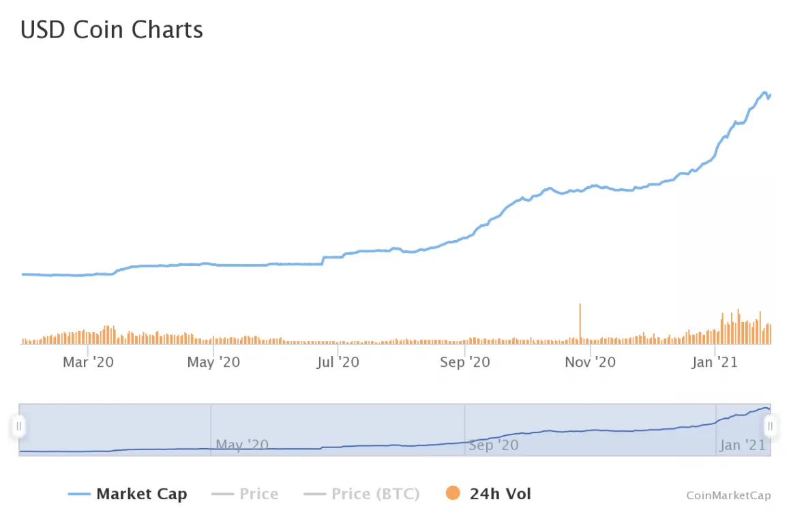
Task: Select the Jul '20 axis label
Action: tap(337, 362)
